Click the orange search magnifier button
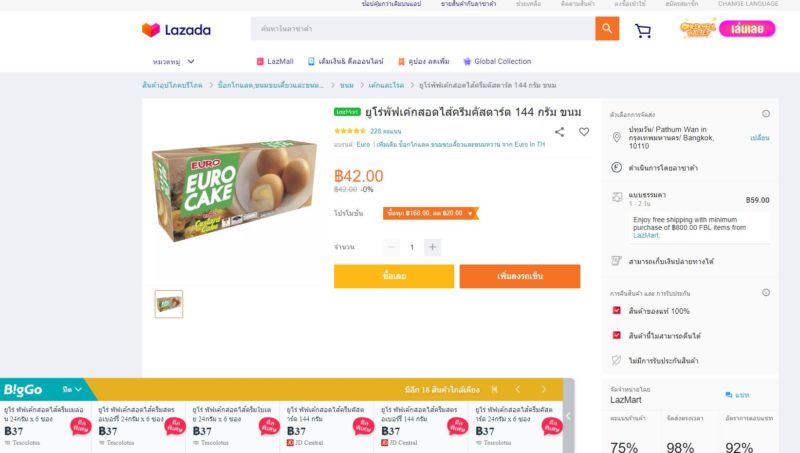This screenshot has width=800, height=453. [x=607, y=29]
